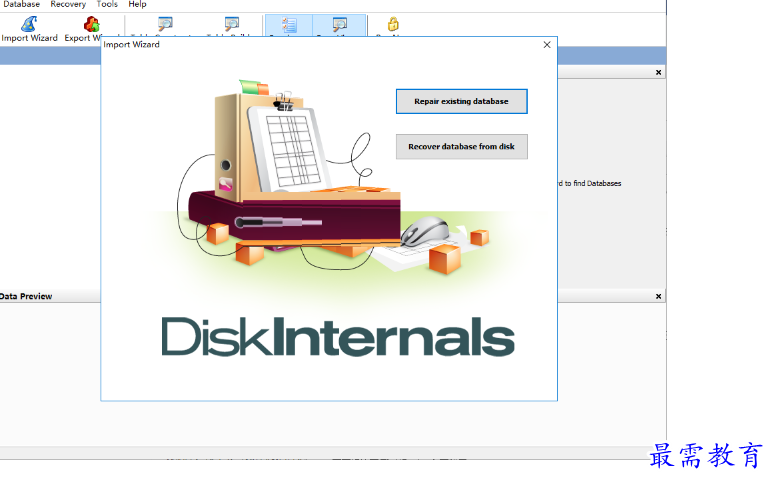This screenshot has width=771, height=487.
Task: Choose Repair existing database
Action: pyautogui.click(x=461, y=101)
